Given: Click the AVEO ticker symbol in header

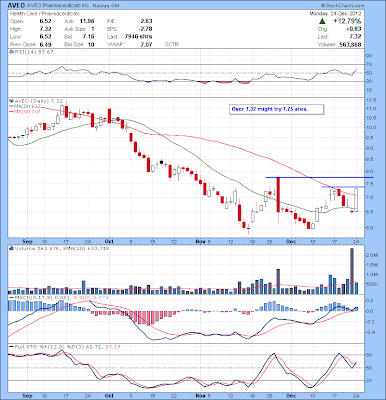Looking at the screenshot, I should [16, 5].
